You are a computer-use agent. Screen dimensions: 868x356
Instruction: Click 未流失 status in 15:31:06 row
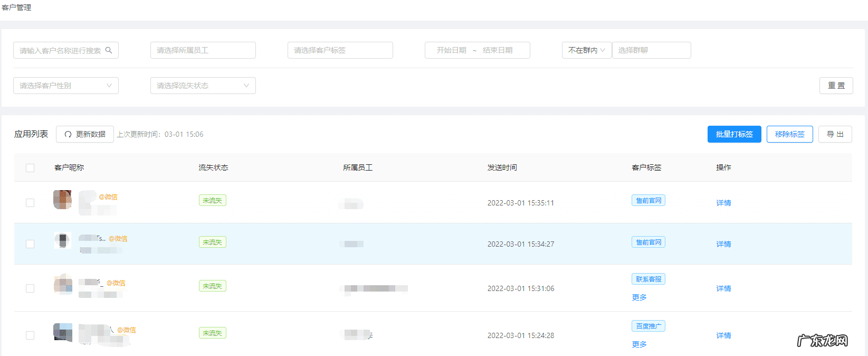tap(213, 286)
